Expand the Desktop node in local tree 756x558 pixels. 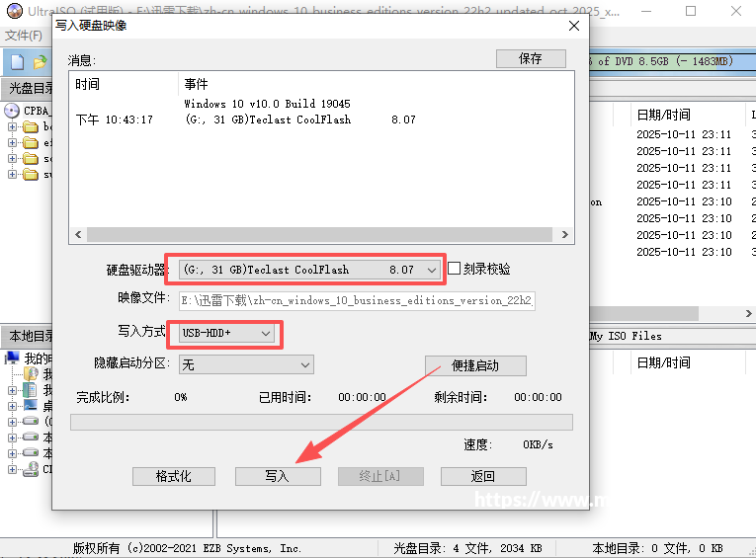tap(12, 406)
